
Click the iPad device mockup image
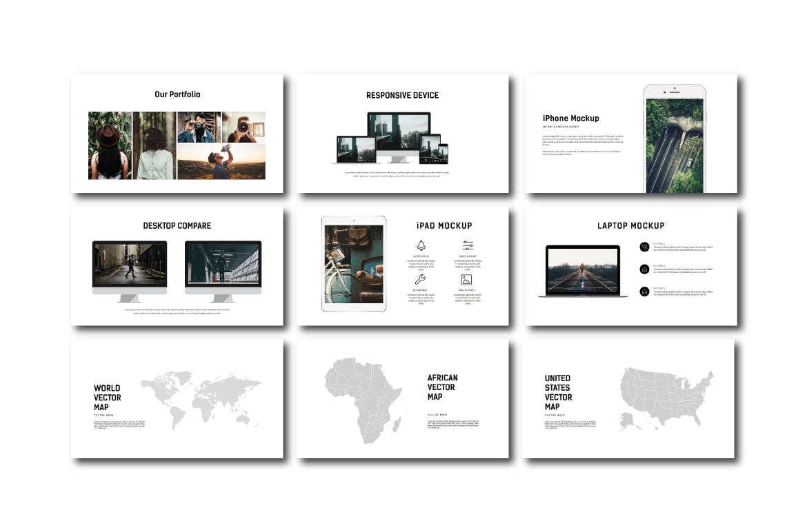[x=354, y=263]
